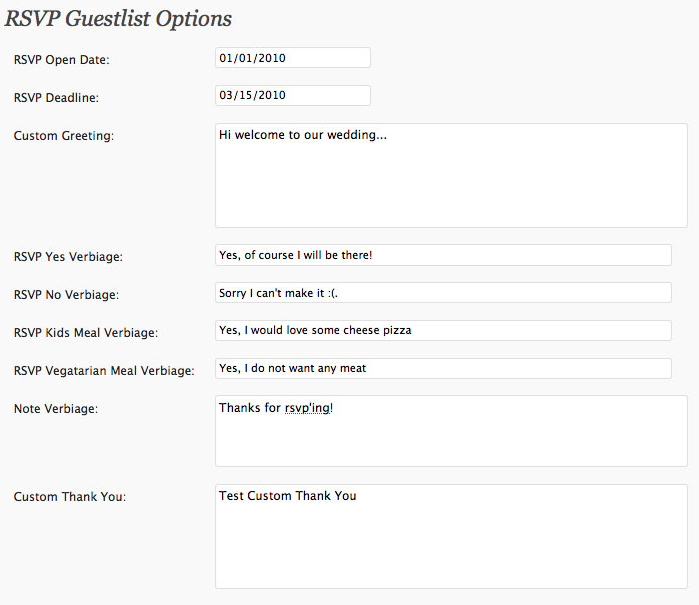Viewport: 699px width, 605px height.
Task: Click the "Custom Greeting:" label
Action: 64,136
